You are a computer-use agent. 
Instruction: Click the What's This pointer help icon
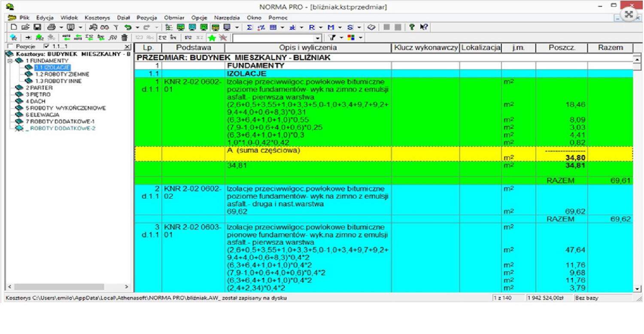click(x=424, y=27)
